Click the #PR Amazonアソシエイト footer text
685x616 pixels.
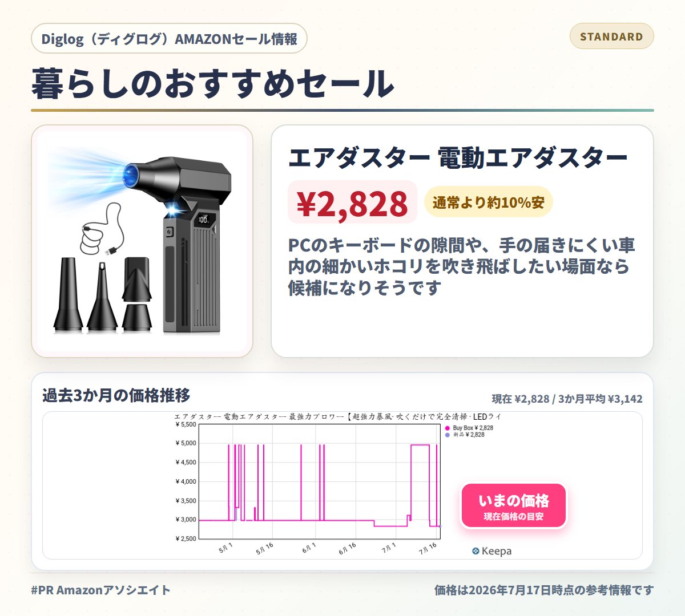[x=101, y=590]
